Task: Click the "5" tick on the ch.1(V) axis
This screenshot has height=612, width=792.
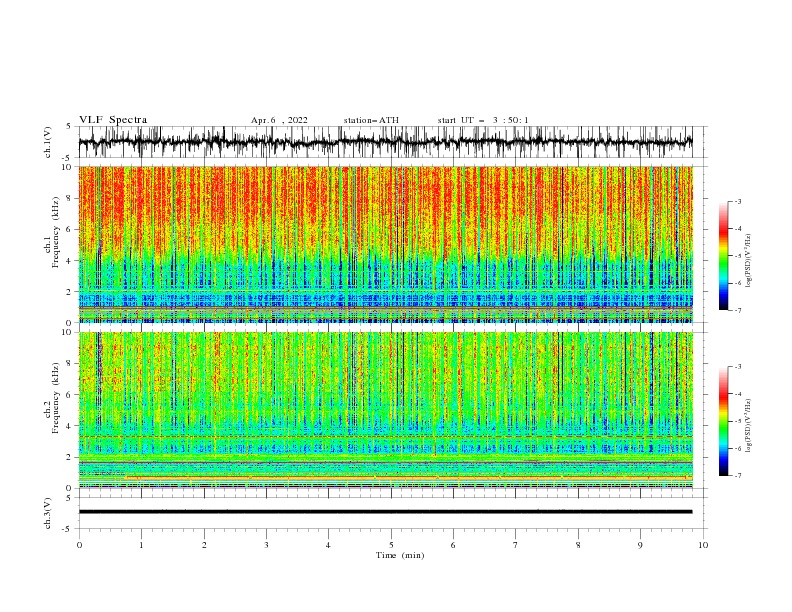Action: (69, 127)
